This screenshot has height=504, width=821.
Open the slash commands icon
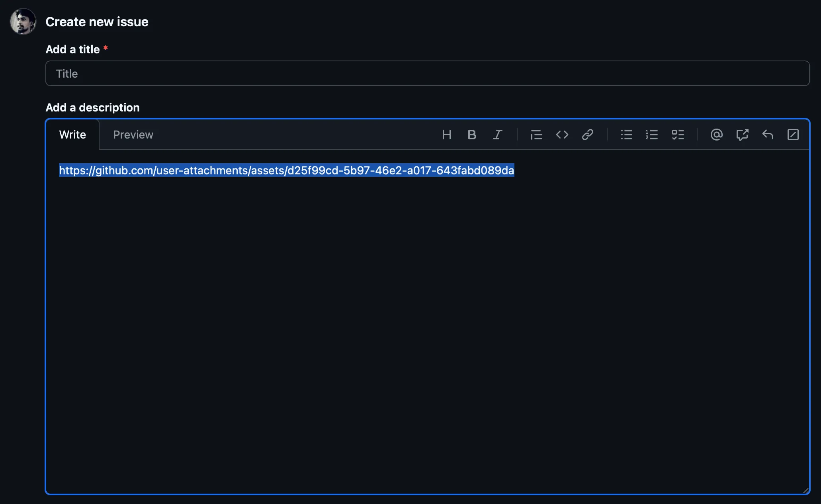pyautogui.click(x=793, y=135)
